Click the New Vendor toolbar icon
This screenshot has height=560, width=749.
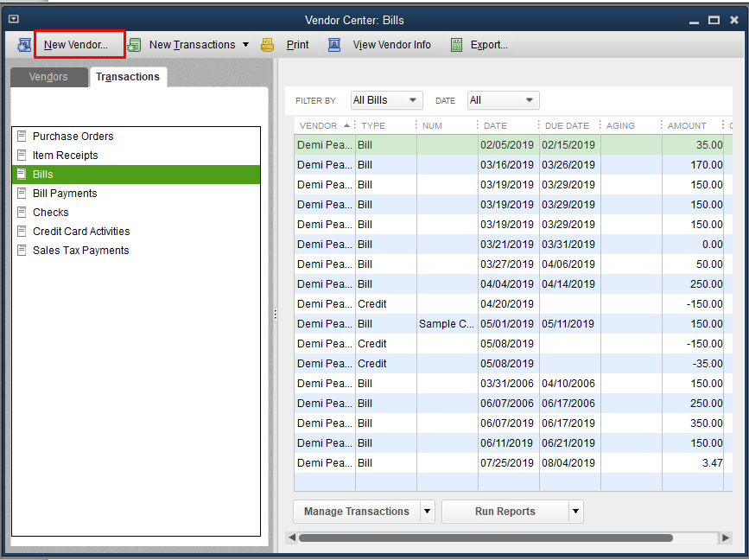[24, 45]
